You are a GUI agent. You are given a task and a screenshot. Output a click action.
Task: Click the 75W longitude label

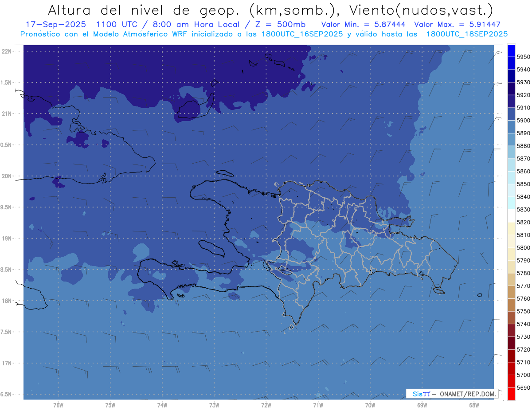point(110,405)
